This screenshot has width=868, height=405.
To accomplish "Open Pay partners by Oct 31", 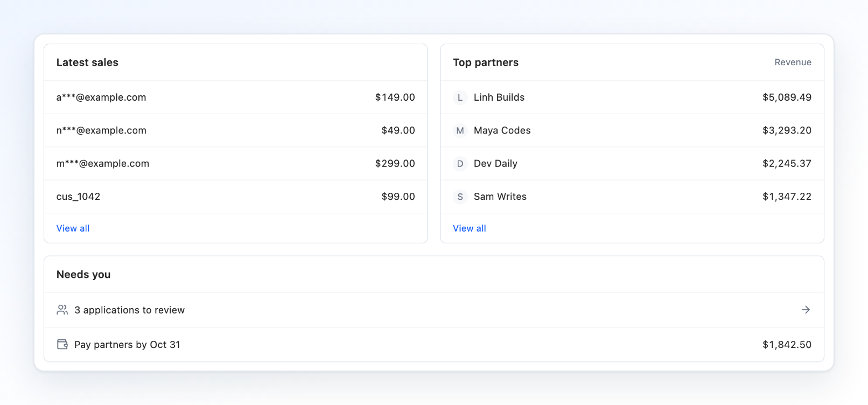I will tap(434, 345).
